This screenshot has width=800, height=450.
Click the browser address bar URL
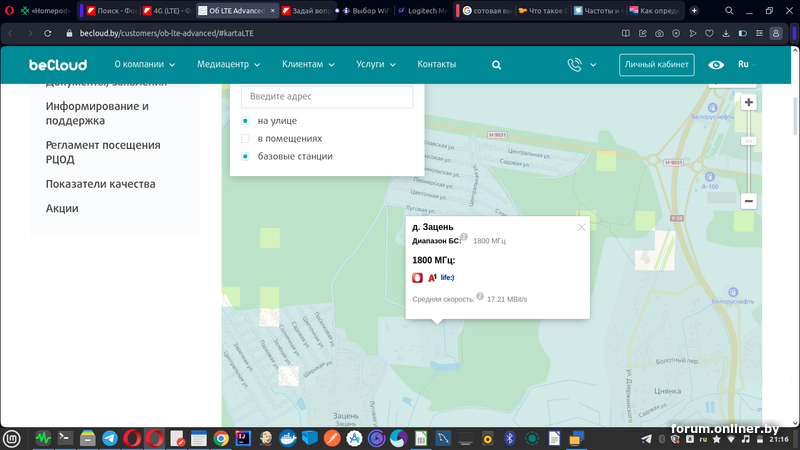point(166,33)
